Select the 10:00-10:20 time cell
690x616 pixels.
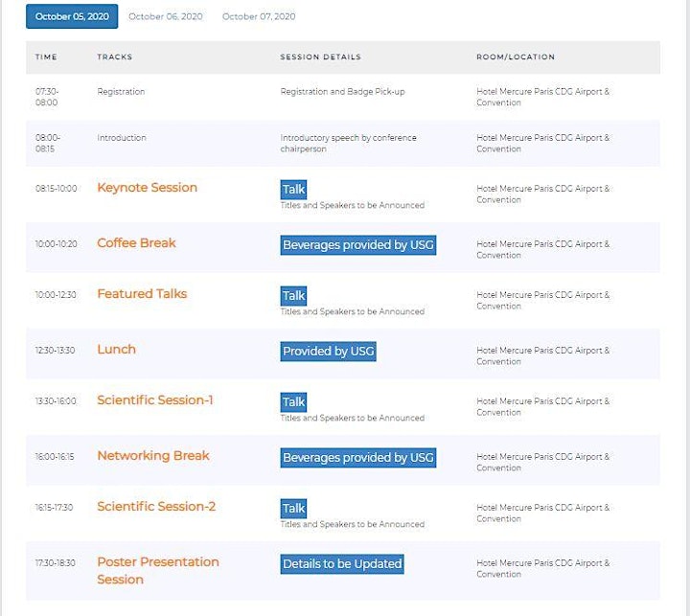point(57,243)
